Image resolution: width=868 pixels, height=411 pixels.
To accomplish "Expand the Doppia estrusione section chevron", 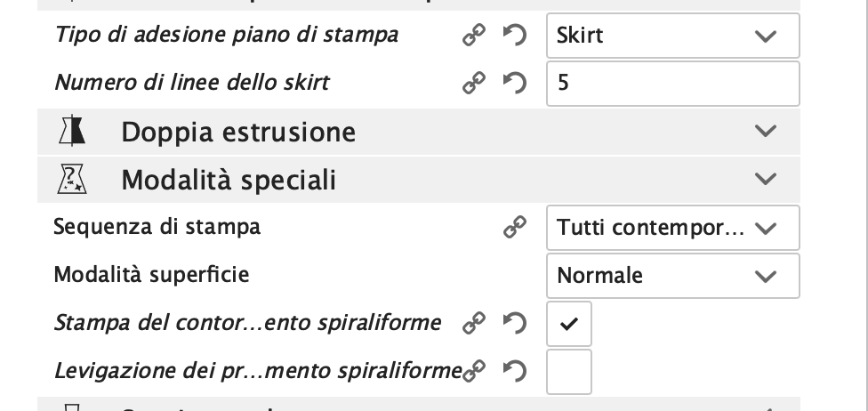I will coord(765,133).
